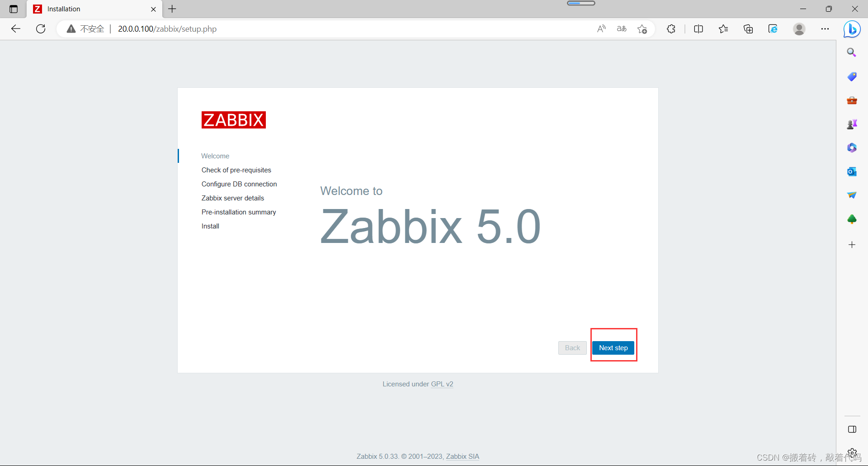The height and width of the screenshot is (466, 868).
Task: Toggle split screen view icon
Action: pyautogui.click(x=698, y=29)
